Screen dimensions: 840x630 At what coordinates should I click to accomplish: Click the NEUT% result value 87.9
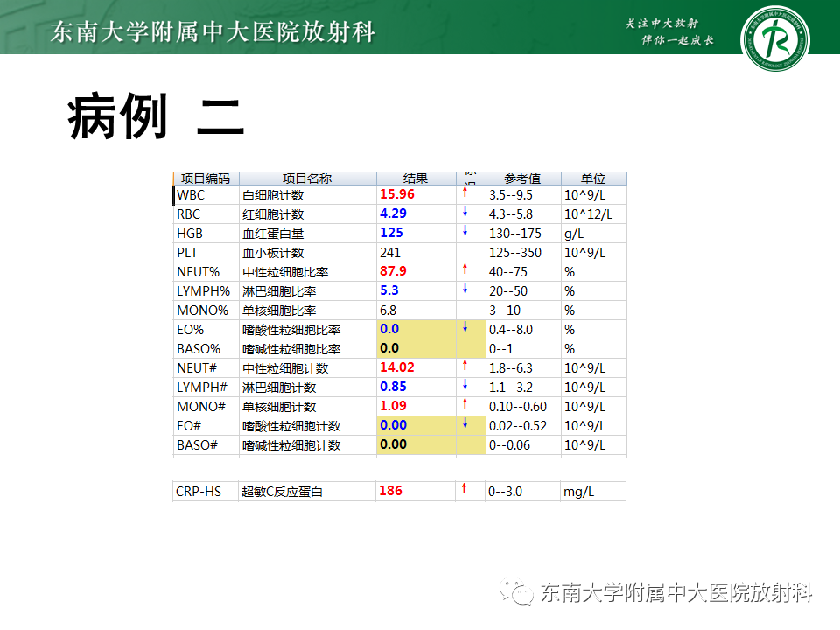(x=393, y=271)
